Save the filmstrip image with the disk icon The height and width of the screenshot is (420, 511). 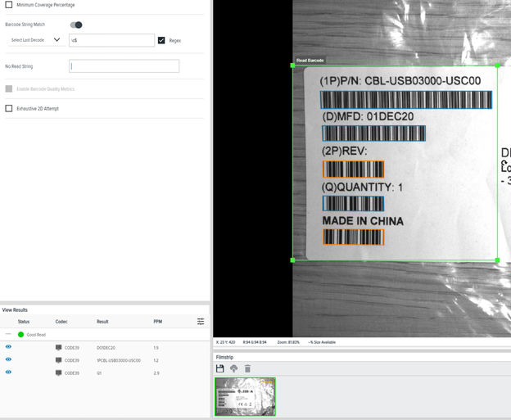220,368
